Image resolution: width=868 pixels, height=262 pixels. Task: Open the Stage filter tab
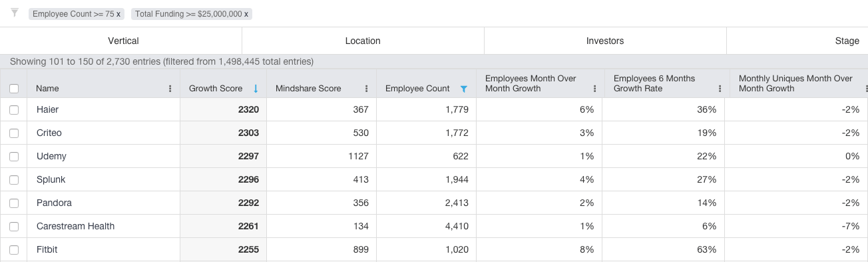(847, 41)
